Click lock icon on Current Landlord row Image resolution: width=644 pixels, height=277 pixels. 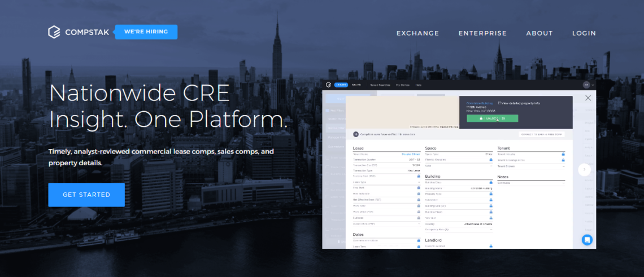[x=491, y=246]
